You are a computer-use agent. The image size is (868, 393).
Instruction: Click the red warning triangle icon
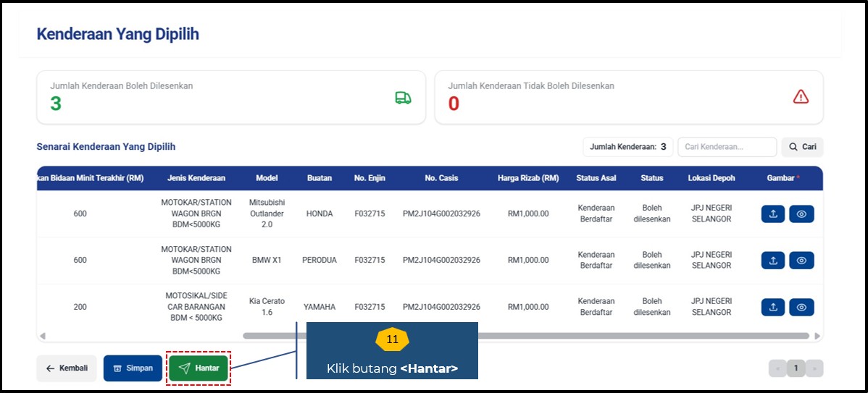click(800, 96)
